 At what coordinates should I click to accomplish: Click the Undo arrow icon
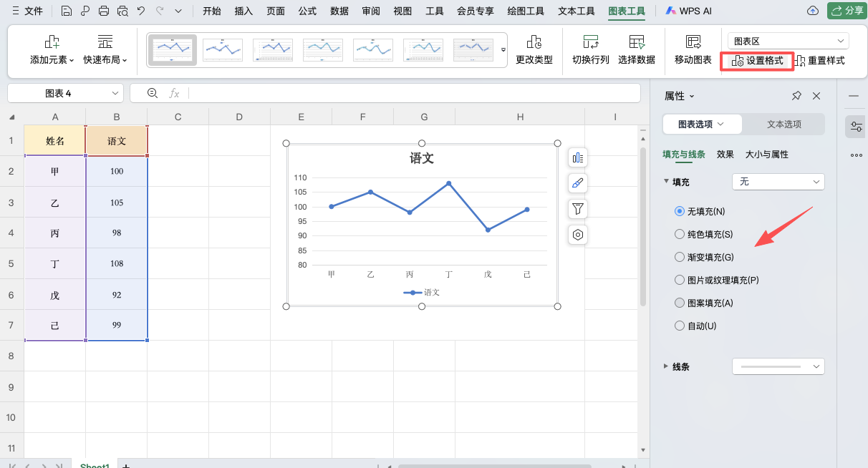pyautogui.click(x=141, y=11)
